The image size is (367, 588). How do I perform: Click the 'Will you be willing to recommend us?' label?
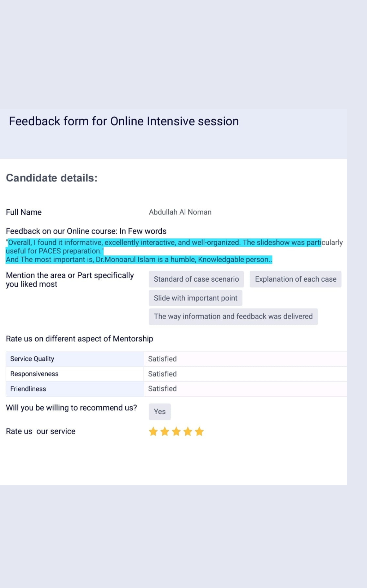pos(71,408)
